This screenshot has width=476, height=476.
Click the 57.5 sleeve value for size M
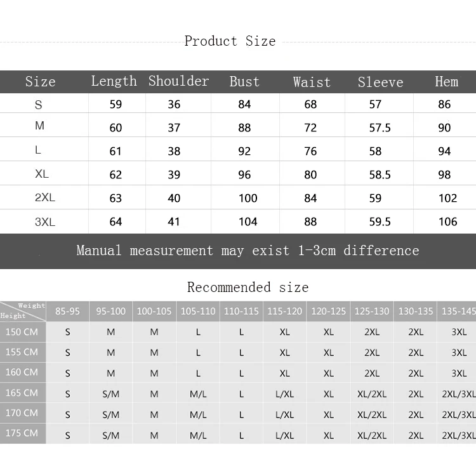pos(380,128)
